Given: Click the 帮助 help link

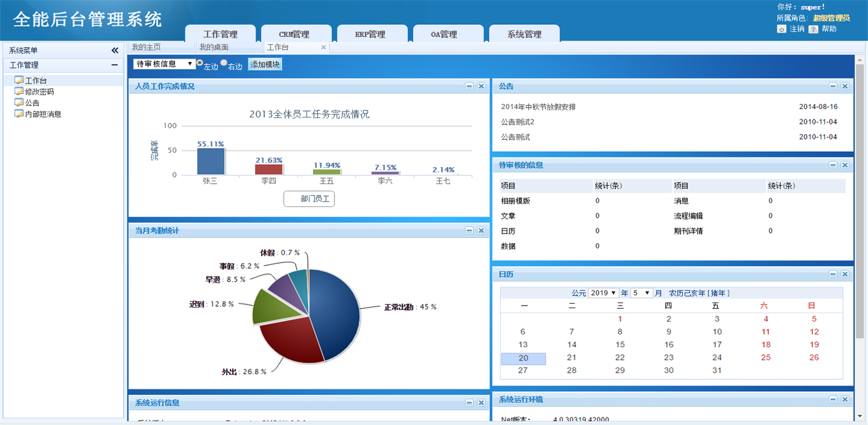Looking at the screenshot, I should pos(828,29).
